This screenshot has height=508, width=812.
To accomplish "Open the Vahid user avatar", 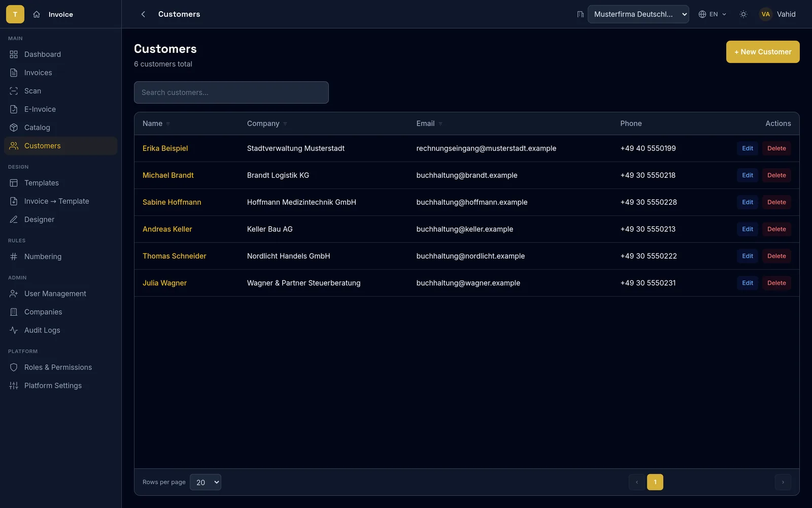I will click(765, 14).
